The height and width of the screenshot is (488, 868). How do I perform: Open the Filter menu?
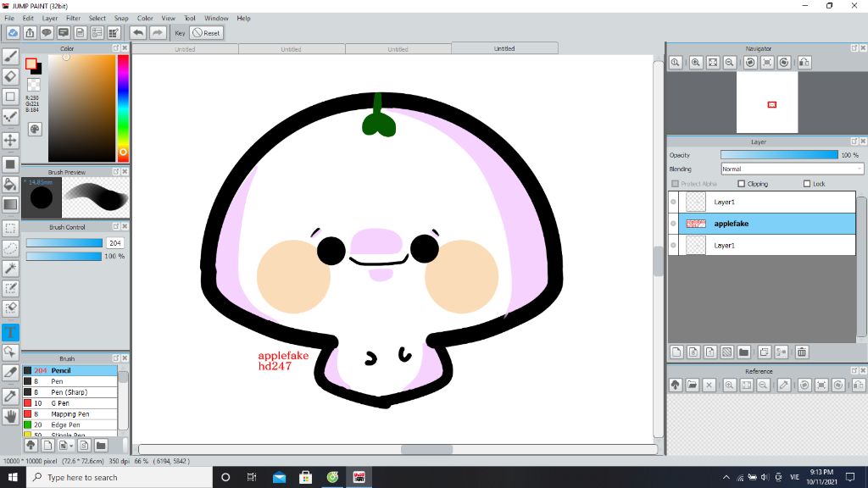tap(73, 19)
